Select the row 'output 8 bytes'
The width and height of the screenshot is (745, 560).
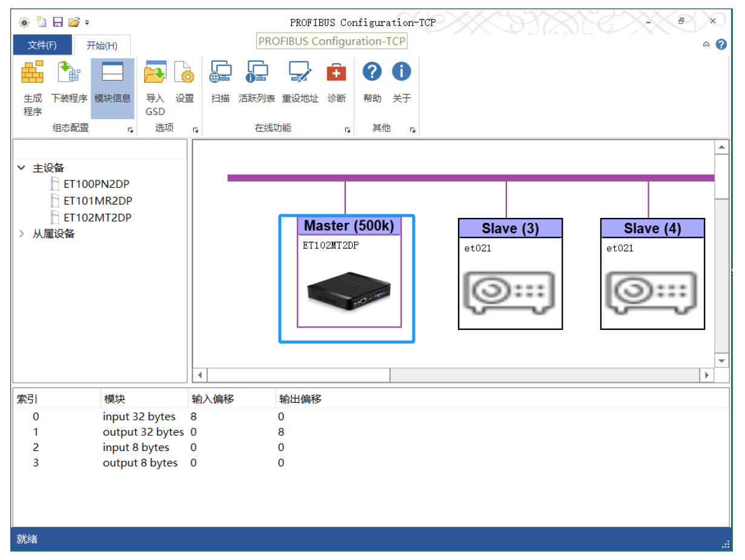point(371,463)
